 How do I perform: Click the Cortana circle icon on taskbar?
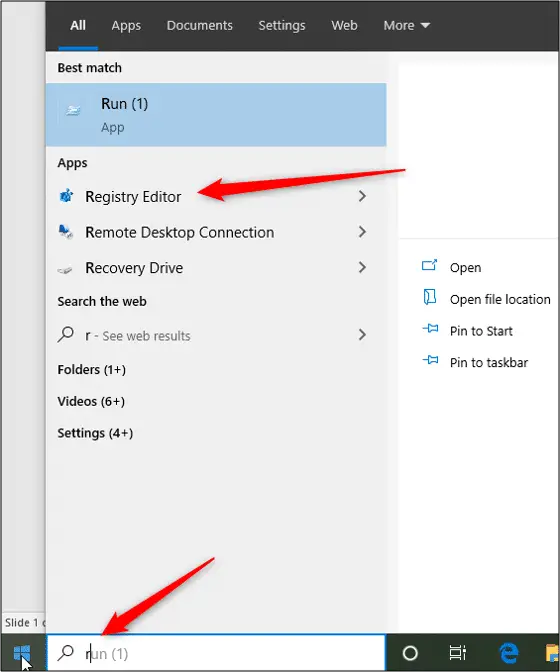[x=410, y=653]
